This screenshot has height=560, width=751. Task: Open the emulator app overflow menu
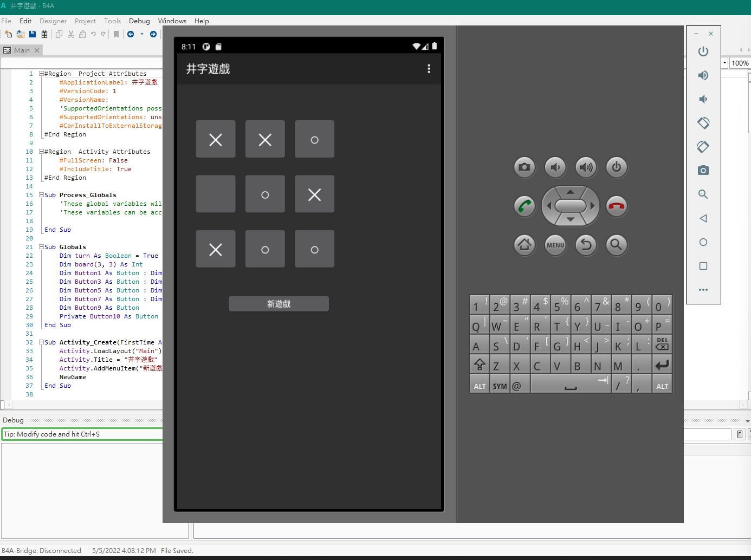pos(429,69)
